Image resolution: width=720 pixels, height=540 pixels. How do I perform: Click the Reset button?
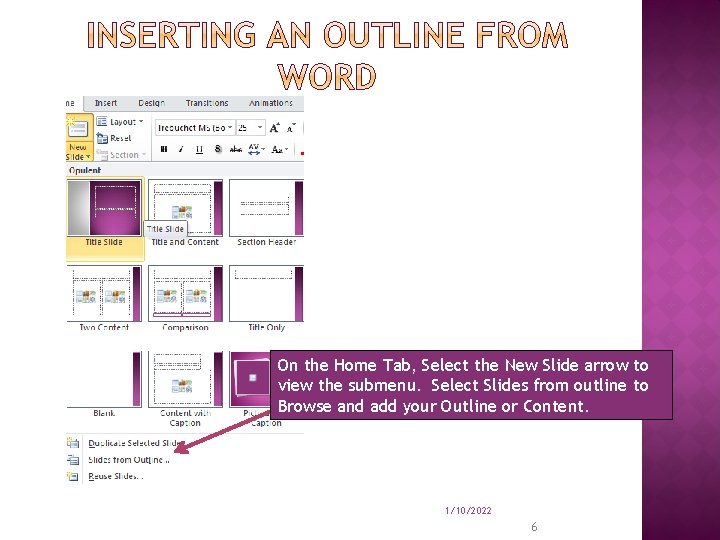114,138
